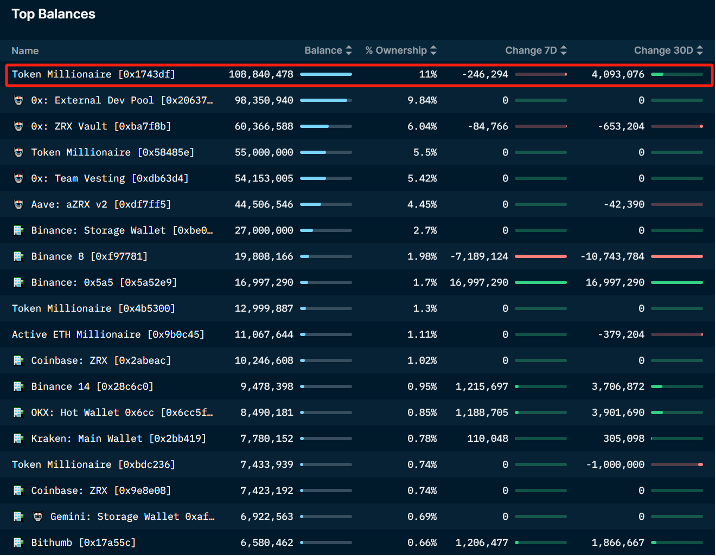Open Active ETH Millionaire [0x9b0c45] address
The height and width of the screenshot is (556, 716).
108,335
